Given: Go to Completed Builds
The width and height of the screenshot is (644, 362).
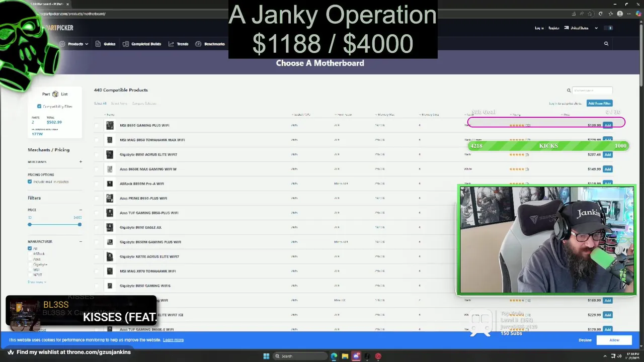Looking at the screenshot, I should [x=142, y=44].
